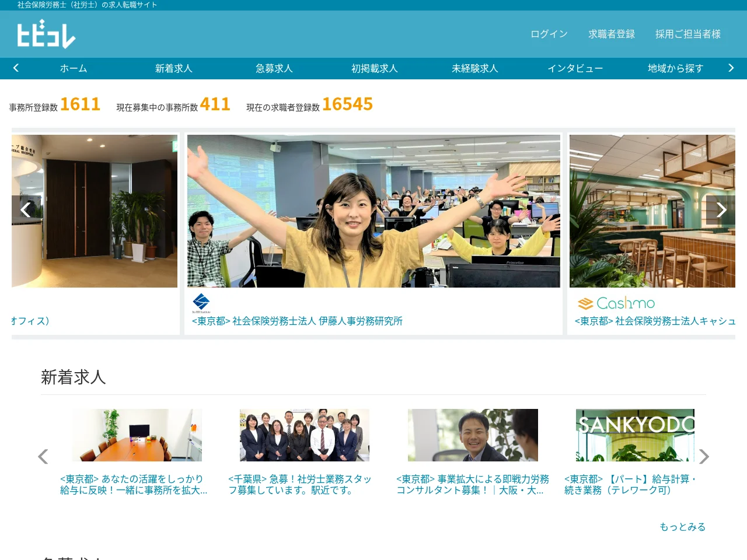Select the ホーム menu item
Screen dimensions: 747x560
coord(74,68)
